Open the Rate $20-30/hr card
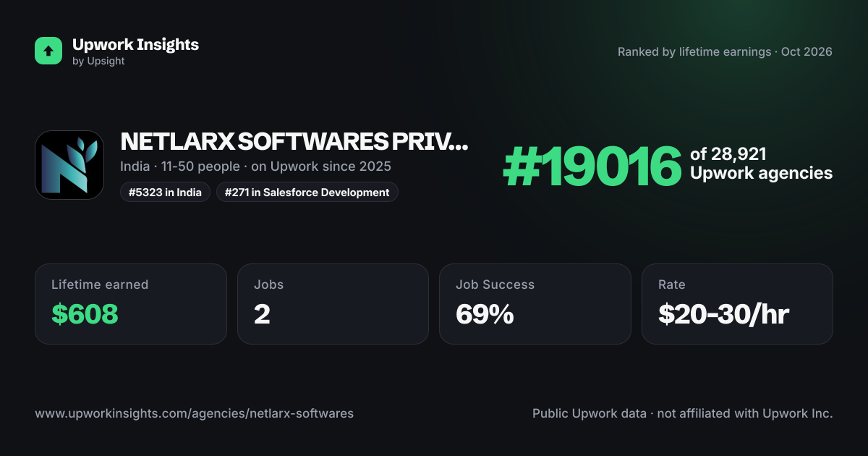The width and height of the screenshot is (868, 456). coord(737,304)
